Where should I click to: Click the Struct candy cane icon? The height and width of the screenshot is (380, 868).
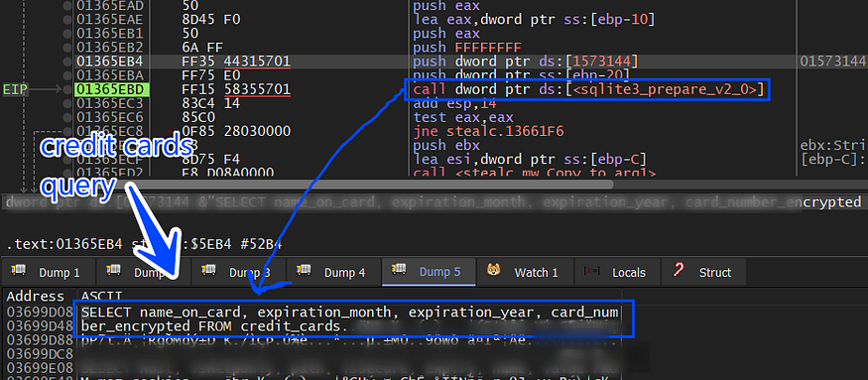(679, 270)
